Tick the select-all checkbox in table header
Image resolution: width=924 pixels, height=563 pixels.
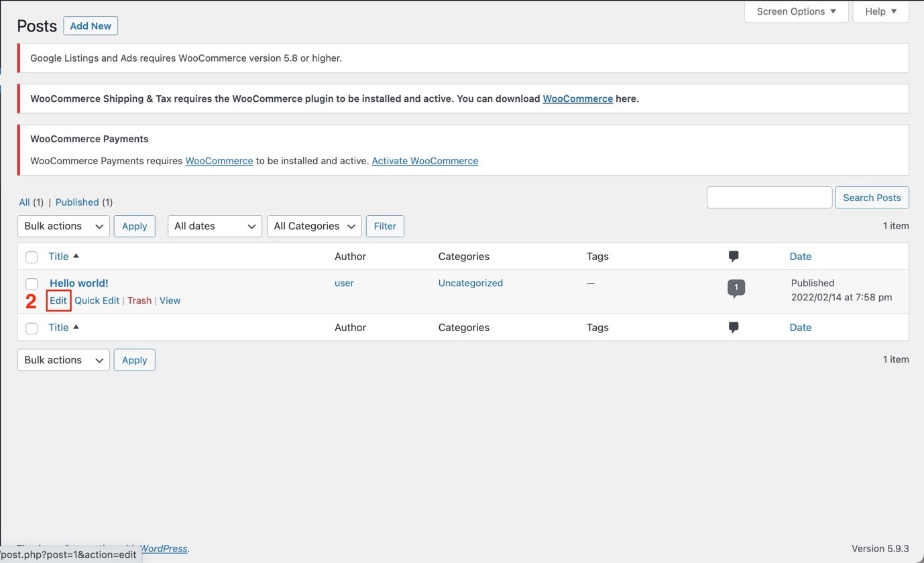pos(32,257)
